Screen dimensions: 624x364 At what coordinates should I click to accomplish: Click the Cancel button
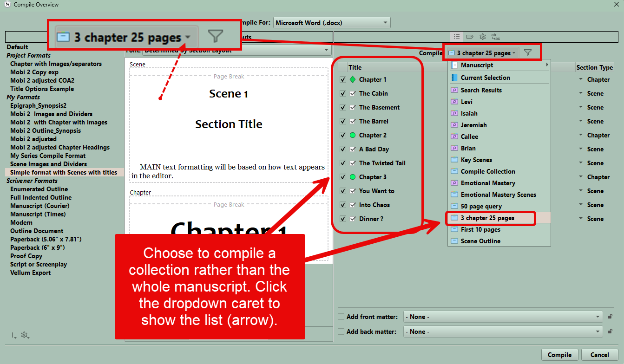599,355
